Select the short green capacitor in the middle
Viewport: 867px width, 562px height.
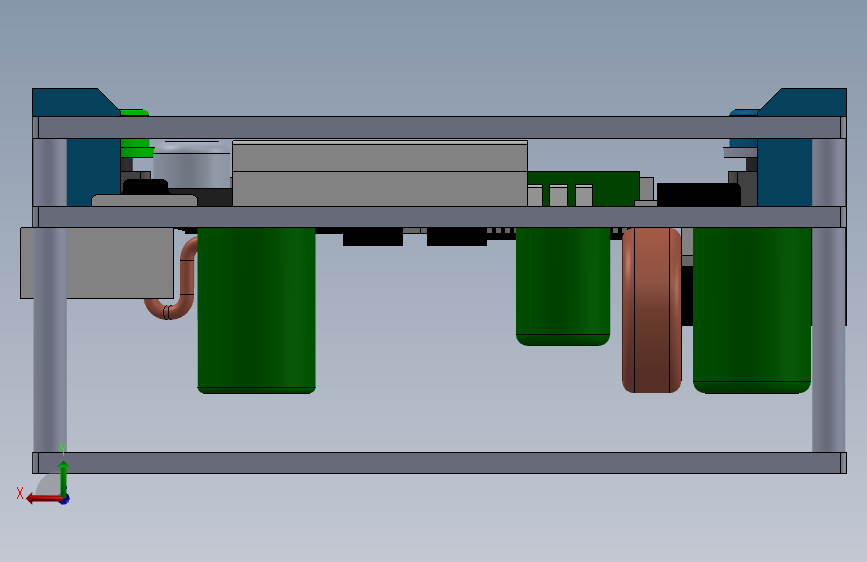click(x=563, y=287)
